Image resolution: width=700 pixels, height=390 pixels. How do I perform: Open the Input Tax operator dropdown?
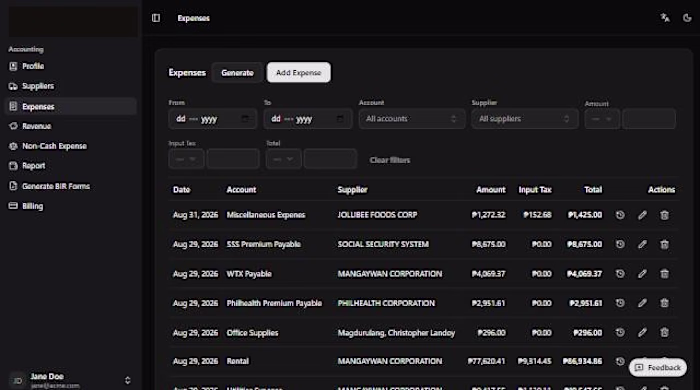(x=186, y=159)
